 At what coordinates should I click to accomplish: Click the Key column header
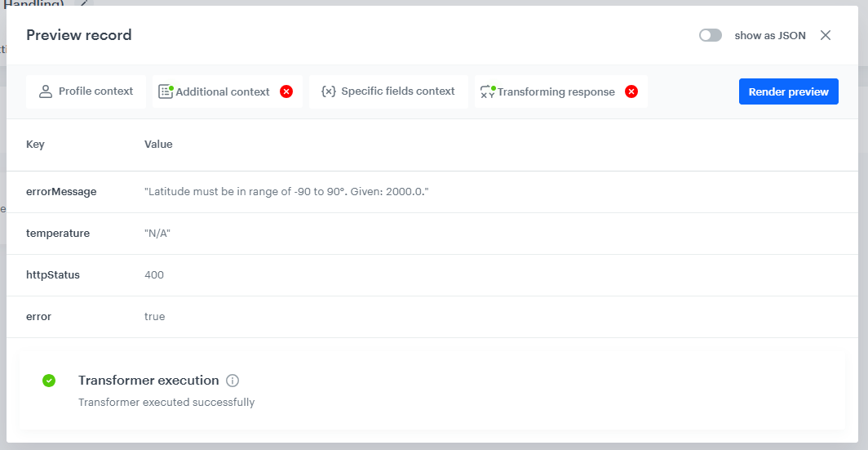[x=35, y=144]
